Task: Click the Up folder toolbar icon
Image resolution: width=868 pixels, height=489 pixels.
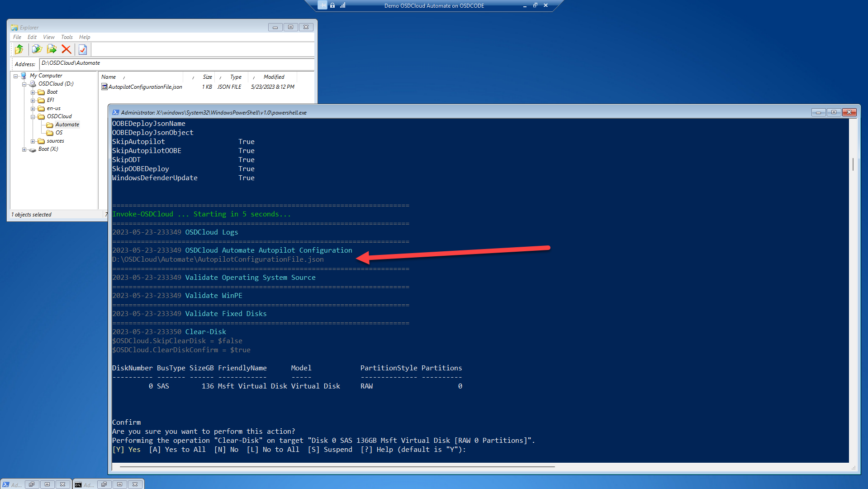Action: (x=19, y=49)
